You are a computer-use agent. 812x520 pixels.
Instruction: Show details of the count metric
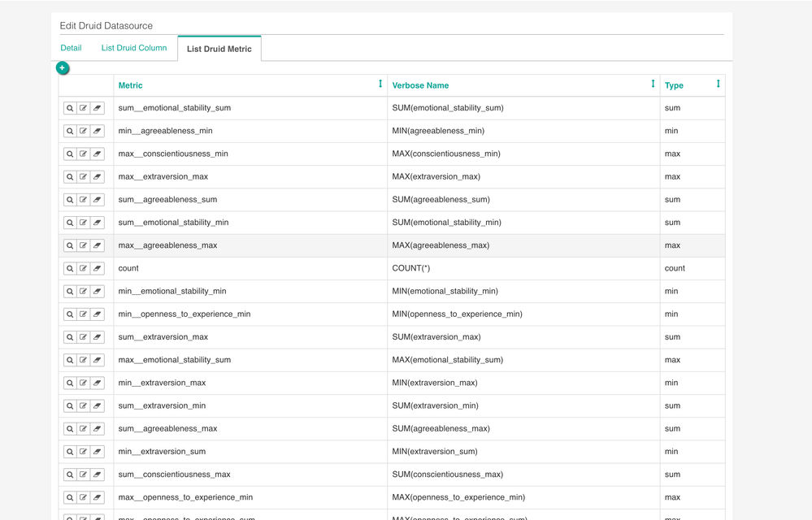pyautogui.click(x=69, y=268)
